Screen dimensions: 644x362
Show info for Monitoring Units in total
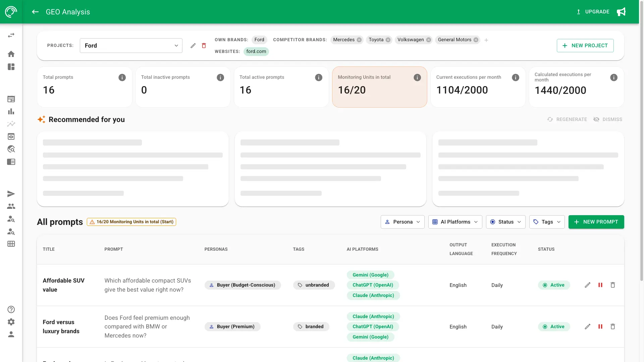tap(417, 77)
